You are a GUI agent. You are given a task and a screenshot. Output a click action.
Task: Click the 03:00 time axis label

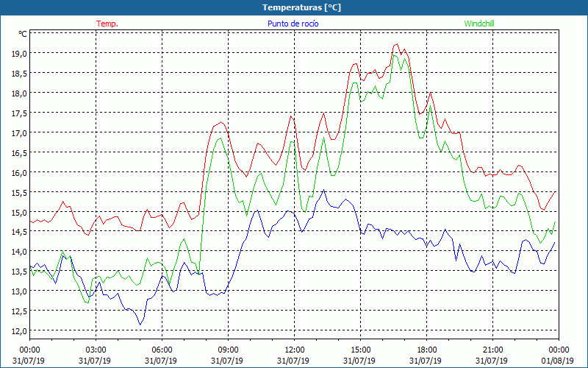[x=96, y=350]
